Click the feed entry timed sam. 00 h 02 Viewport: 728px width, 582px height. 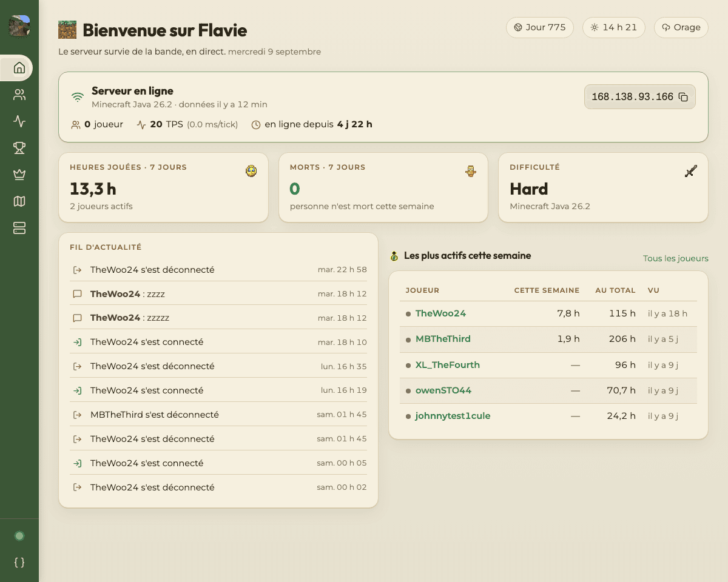click(218, 487)
